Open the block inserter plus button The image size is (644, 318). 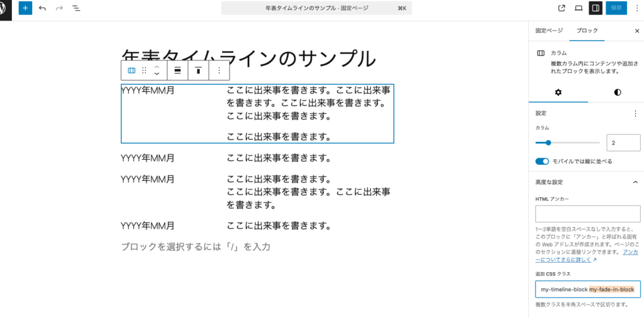pyautogui.click(x=25, y=8)
